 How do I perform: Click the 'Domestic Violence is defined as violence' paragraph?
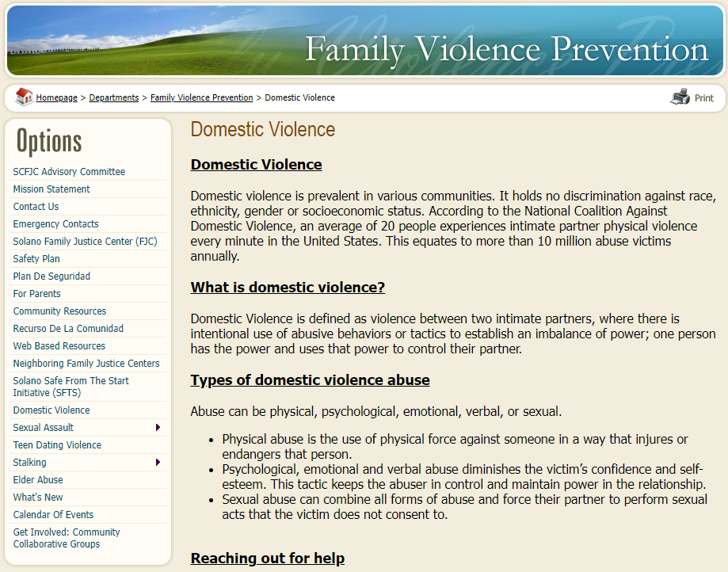(x=453, y=334)
